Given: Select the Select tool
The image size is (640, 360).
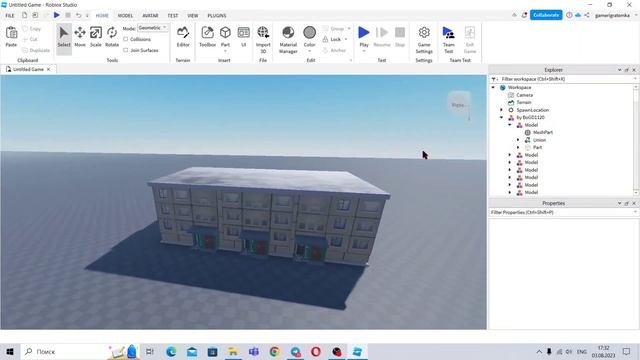Looking at the screenshot, I should (x=64, y=37).
